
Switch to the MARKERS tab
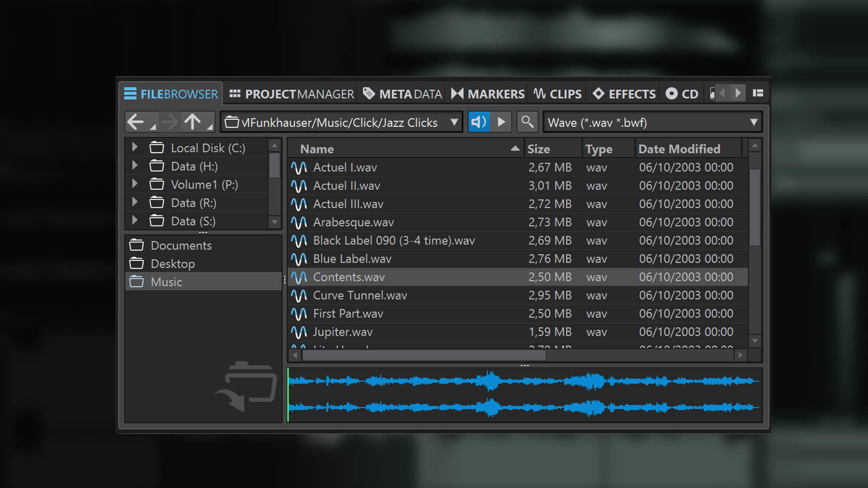click(x=487, y=93)
